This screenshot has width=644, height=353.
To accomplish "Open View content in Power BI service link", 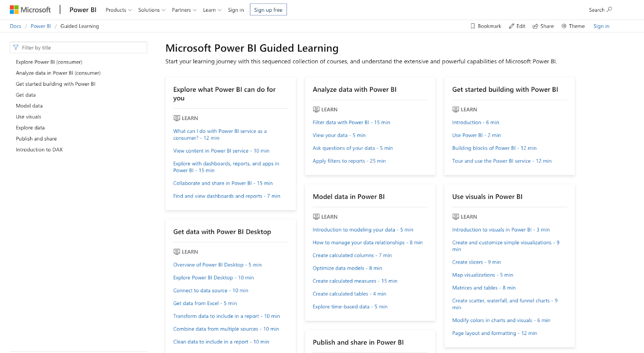I will pyautogui.click(x=221, y=151).
